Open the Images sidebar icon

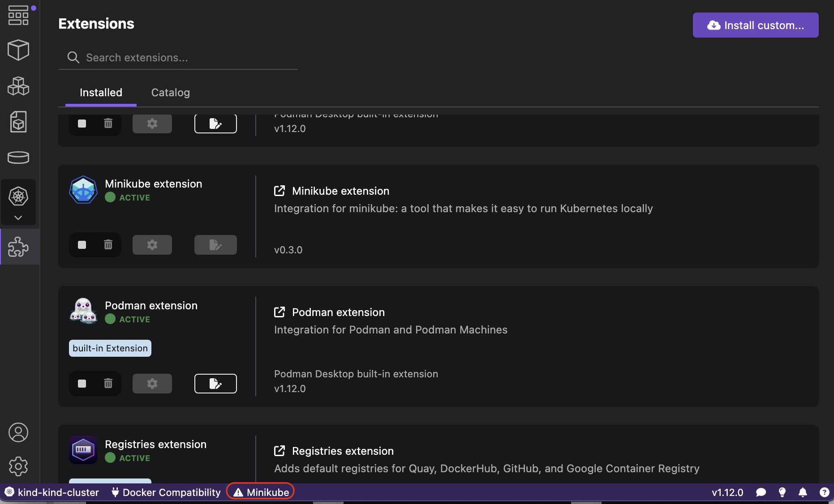(18, 122)
